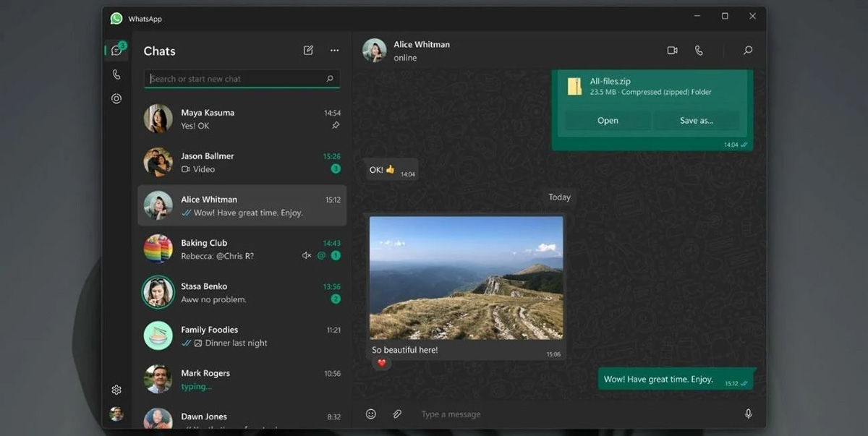868x436 pixels.
Task: Open the All-files.zip attachment
Action: 607,120
